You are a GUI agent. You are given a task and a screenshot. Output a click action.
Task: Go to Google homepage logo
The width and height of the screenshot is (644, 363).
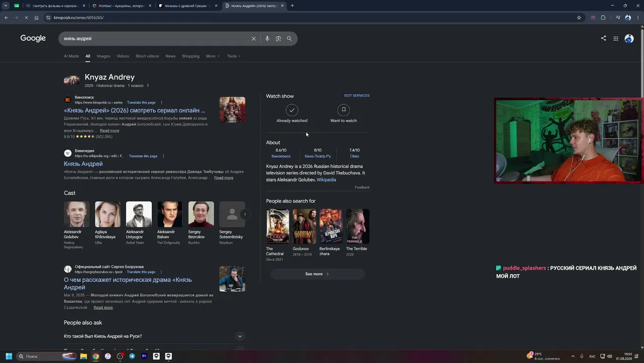pyautogui.click(x=33, y=38)
